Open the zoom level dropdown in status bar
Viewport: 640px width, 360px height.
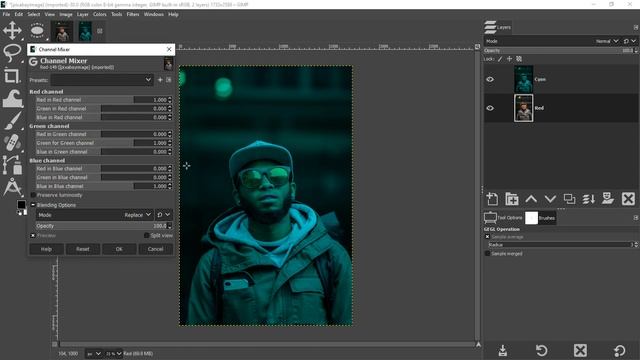pos(114,353)
